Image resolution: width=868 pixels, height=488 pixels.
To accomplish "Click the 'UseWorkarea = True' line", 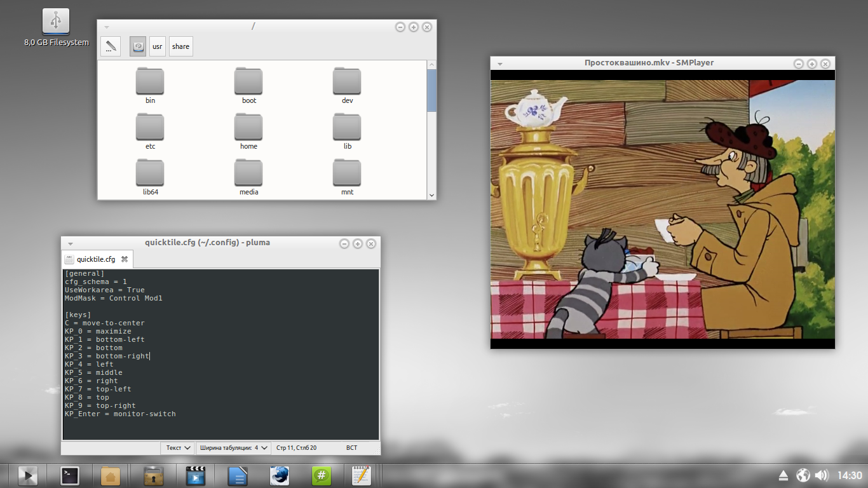I will coord(104,290).
